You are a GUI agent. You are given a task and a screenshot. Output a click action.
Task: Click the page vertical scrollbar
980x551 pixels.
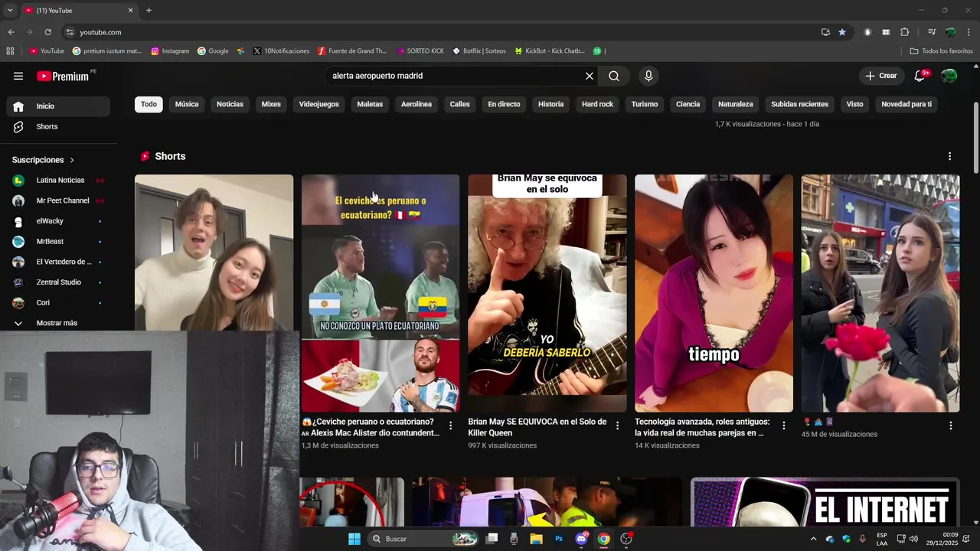point(975,138)
